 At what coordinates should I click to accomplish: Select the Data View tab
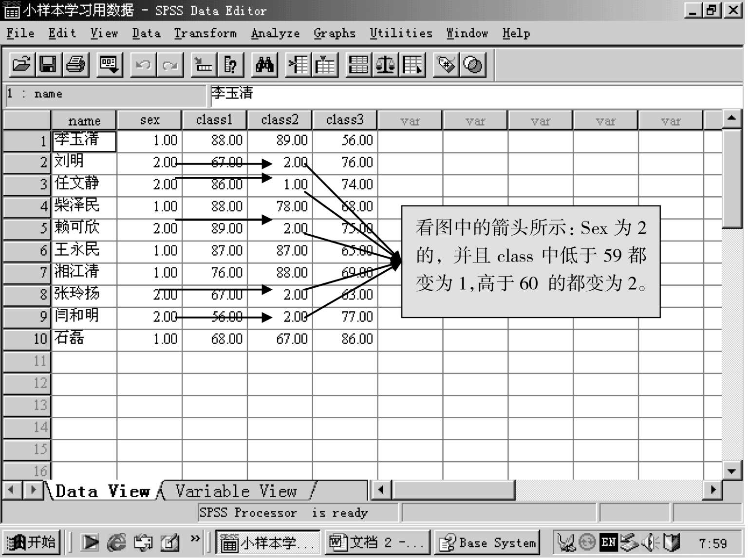tap(102, 490)
